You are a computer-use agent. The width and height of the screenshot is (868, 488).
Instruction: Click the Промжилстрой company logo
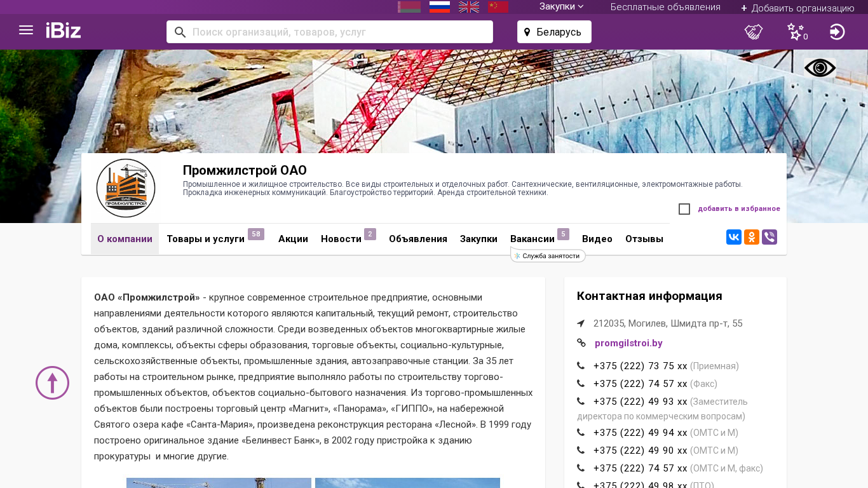pyautogui.click(x=126, y=188)
